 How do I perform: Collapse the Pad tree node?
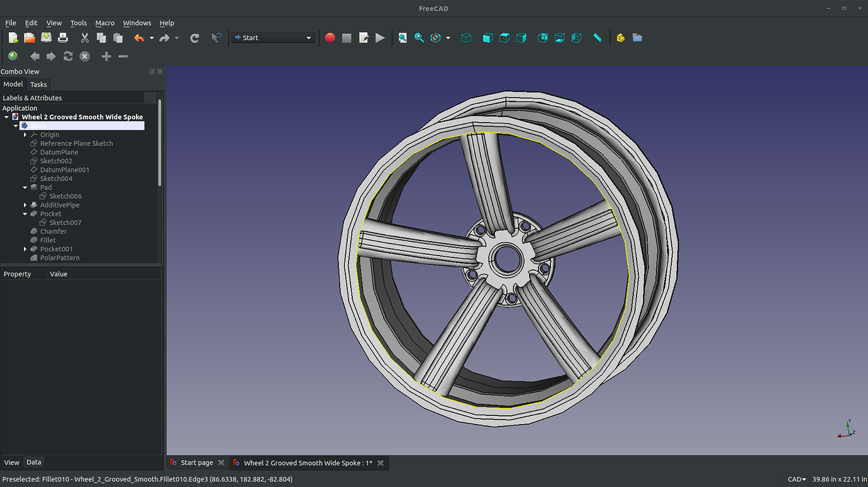pyautogui.click(x=25, y=188)
